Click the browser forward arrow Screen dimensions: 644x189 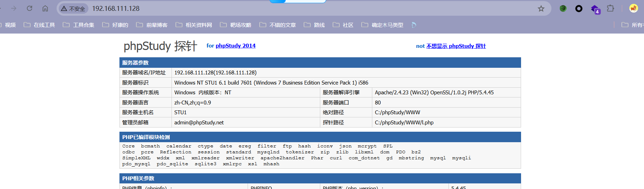pyautogui.click(x=14, y=8)
